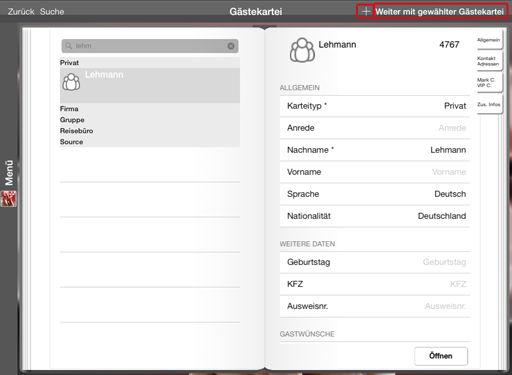Click the Lehmann name in the card header

(x=337, y=45)
